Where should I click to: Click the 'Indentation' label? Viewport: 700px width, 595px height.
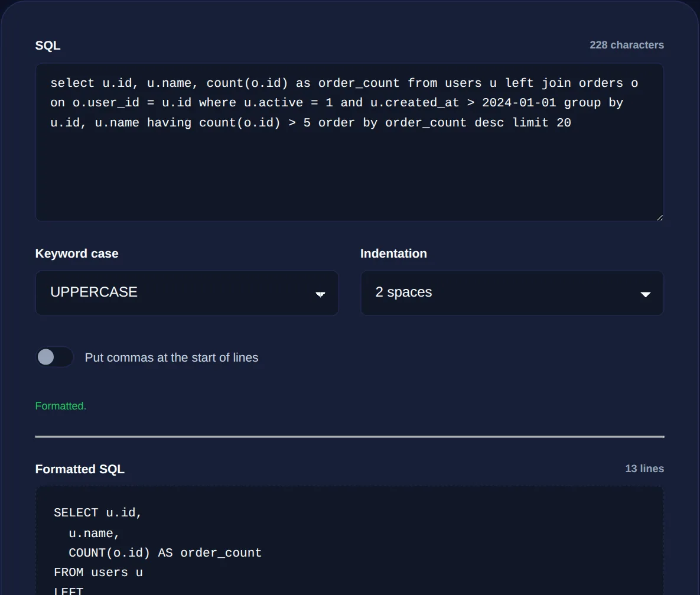click(393, 253)
